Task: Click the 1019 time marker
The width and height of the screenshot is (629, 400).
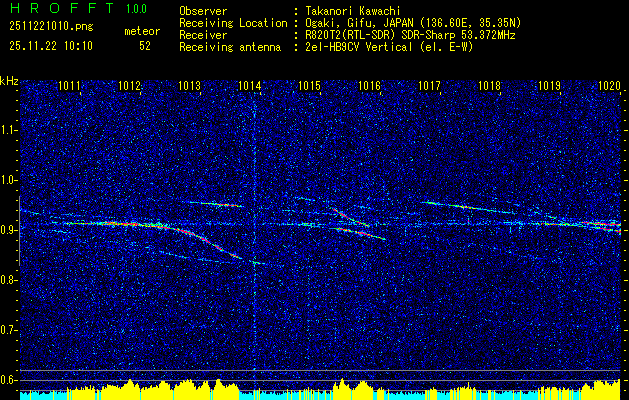Action: [x=549, y=85]
